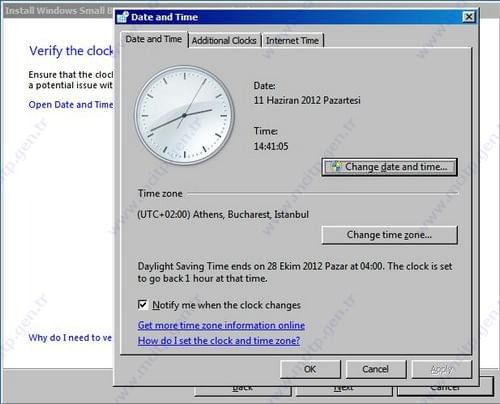Click the digital time 14:41:05
This screenshot has height=404, width=500.
pos(271,146)
